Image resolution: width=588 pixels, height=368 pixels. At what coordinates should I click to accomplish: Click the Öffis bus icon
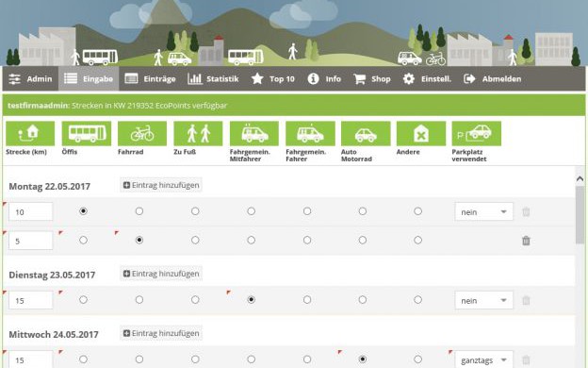87,133
